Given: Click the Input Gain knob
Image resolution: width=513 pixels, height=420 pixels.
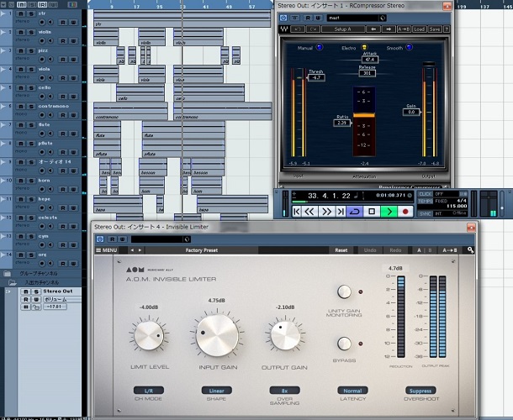Looking at the screenshot, I should point(218,334).
